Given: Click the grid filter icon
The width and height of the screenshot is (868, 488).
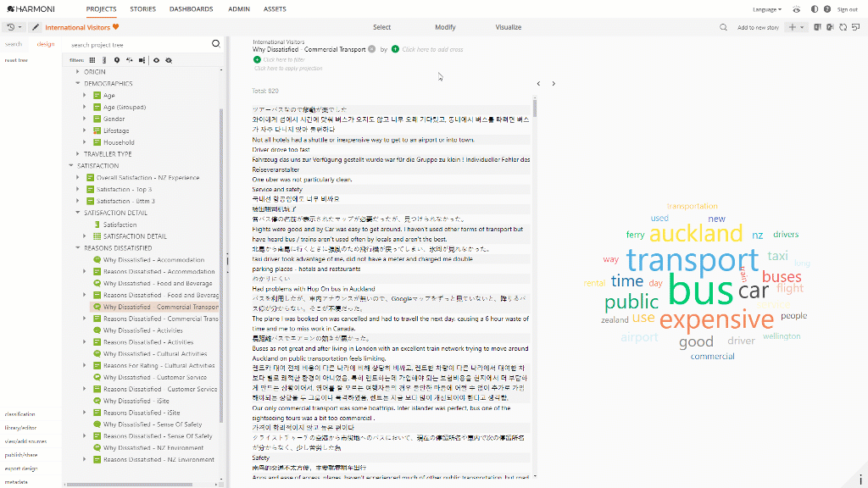Looking at the screenshot, I should (x=92, y=60).
